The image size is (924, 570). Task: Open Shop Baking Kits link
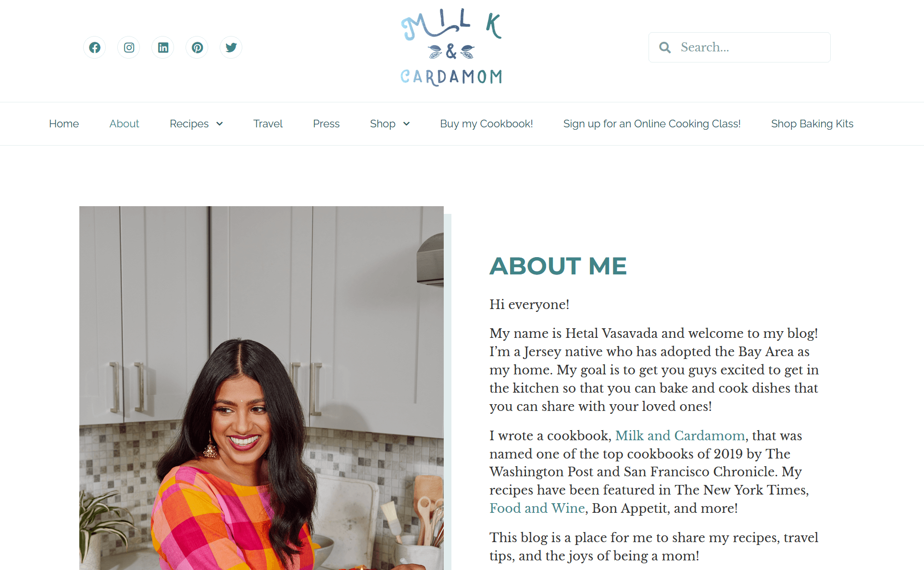812,124
